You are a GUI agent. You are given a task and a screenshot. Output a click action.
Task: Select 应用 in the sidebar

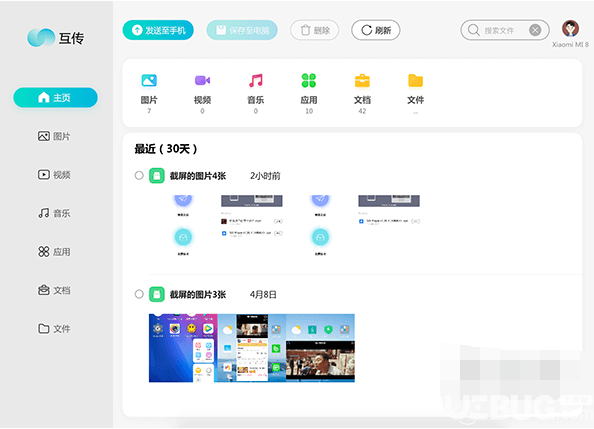tap(55, 251)
